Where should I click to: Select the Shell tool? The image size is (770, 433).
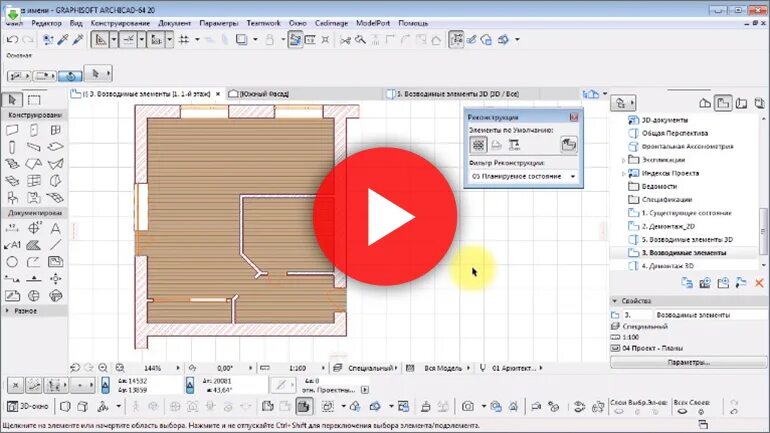pos(55,163)
